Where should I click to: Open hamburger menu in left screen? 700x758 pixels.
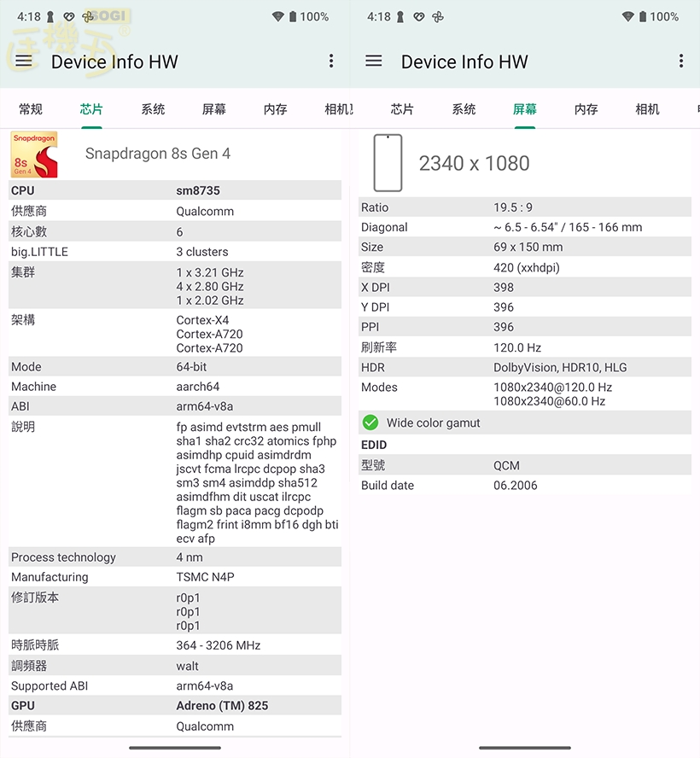pyautogui.click(x=24, y=61)
